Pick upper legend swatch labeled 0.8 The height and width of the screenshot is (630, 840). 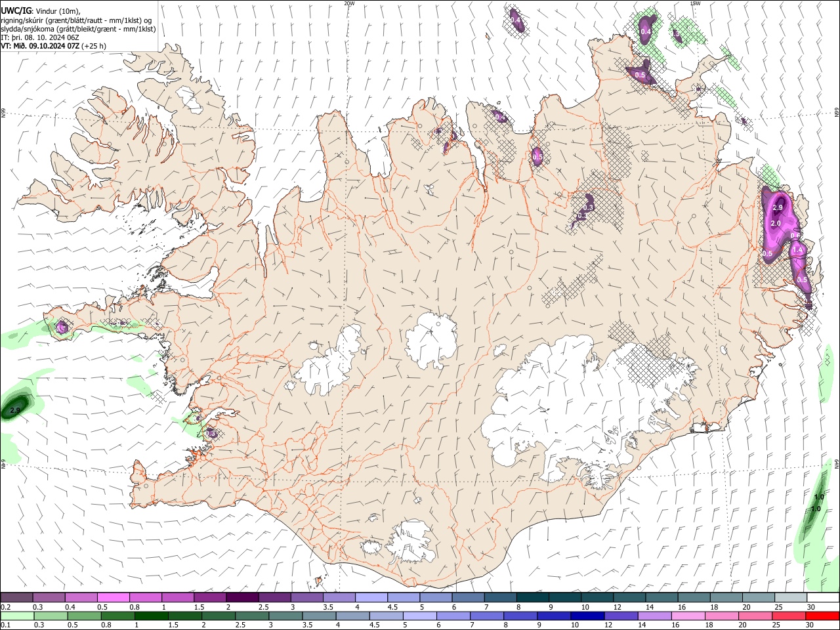click(145, 597)
